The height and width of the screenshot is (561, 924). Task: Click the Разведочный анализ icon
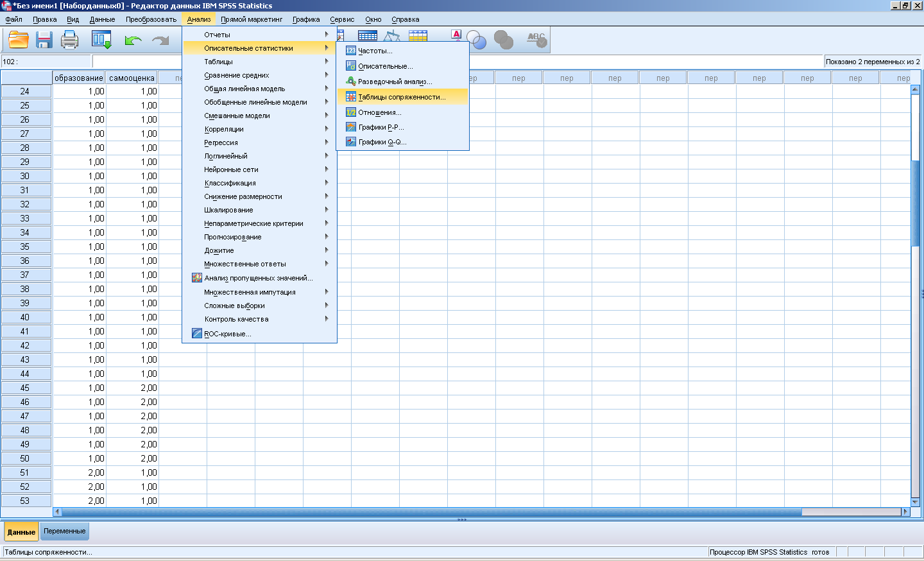[x=351, y=82]
